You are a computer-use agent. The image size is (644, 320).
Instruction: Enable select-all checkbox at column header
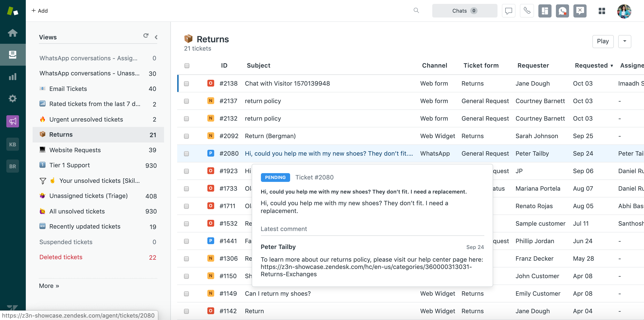[x=187, y=65]
